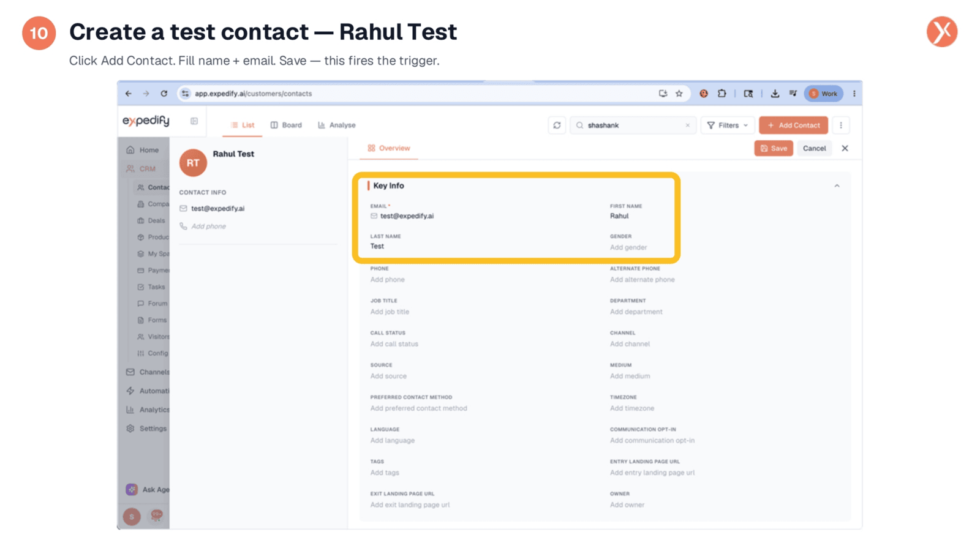Click Add channel field
980x551 pixels.
(630, 343)
